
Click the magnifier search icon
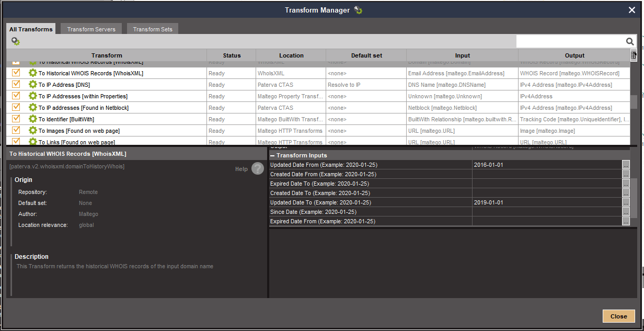pyautogui.click(x=630, y=41)
